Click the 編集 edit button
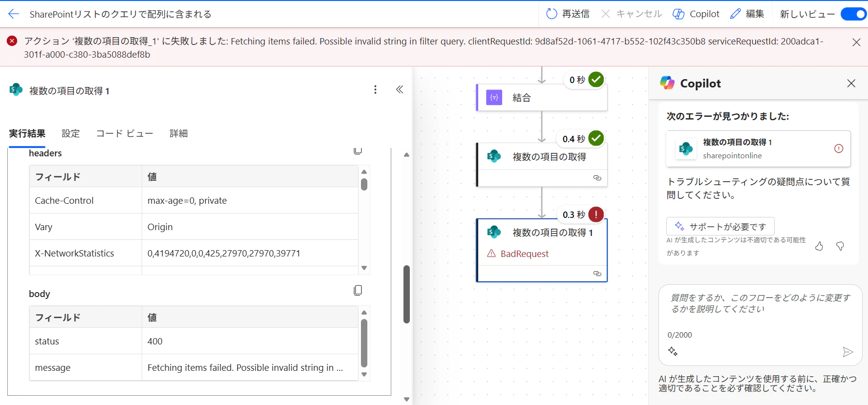Screen dimensions: 868x405 (x=747, y=14)
